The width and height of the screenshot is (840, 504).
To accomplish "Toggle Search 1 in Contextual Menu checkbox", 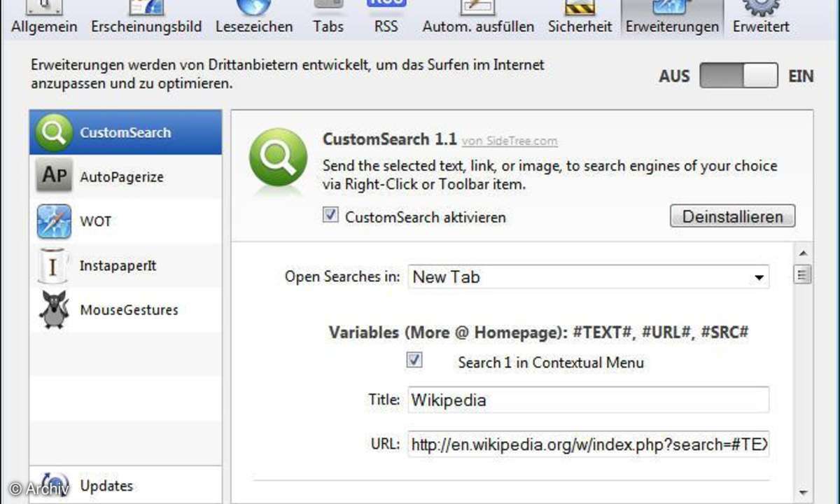I will [414, 360].
